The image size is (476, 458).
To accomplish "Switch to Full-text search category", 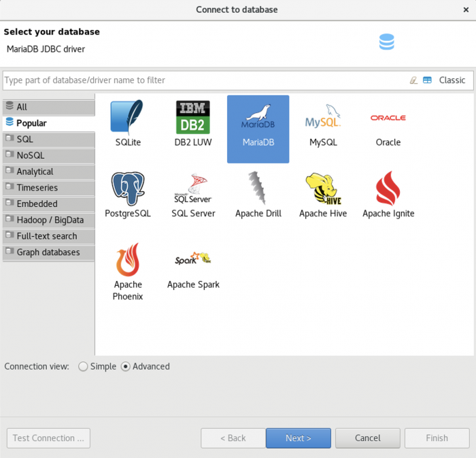I will pyautogui.click(x=49, y=236).
